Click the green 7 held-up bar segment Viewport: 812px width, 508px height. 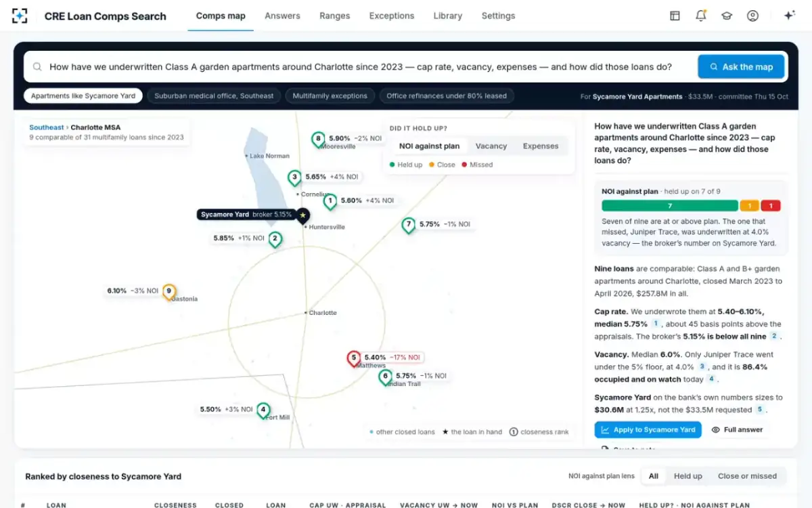(x=670, y=206)
